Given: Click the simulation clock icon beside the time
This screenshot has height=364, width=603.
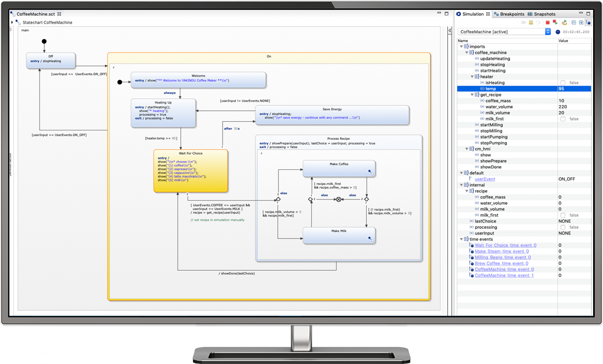Looking at the screenshot, I should pyautogui.click(x=558, y=31).
